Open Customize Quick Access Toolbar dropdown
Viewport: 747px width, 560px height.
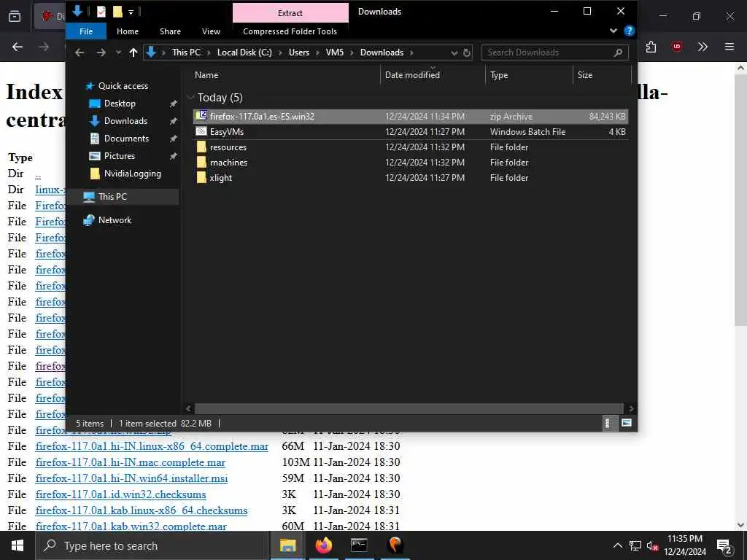[x=131, y=12]
